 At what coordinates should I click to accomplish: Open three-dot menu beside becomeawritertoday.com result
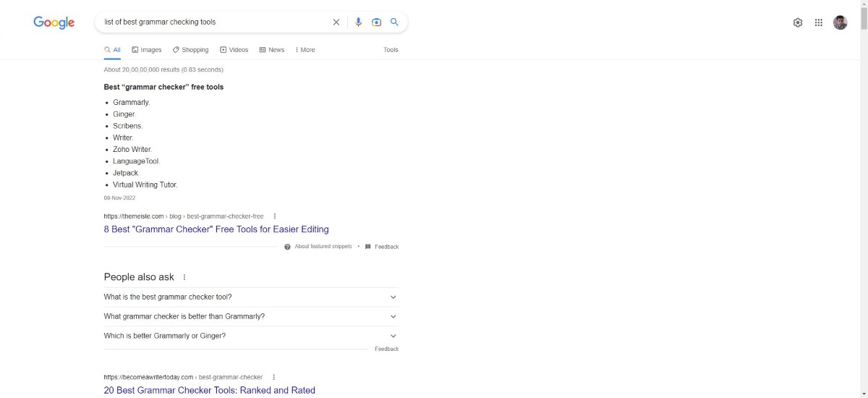(x=274, y=377)
